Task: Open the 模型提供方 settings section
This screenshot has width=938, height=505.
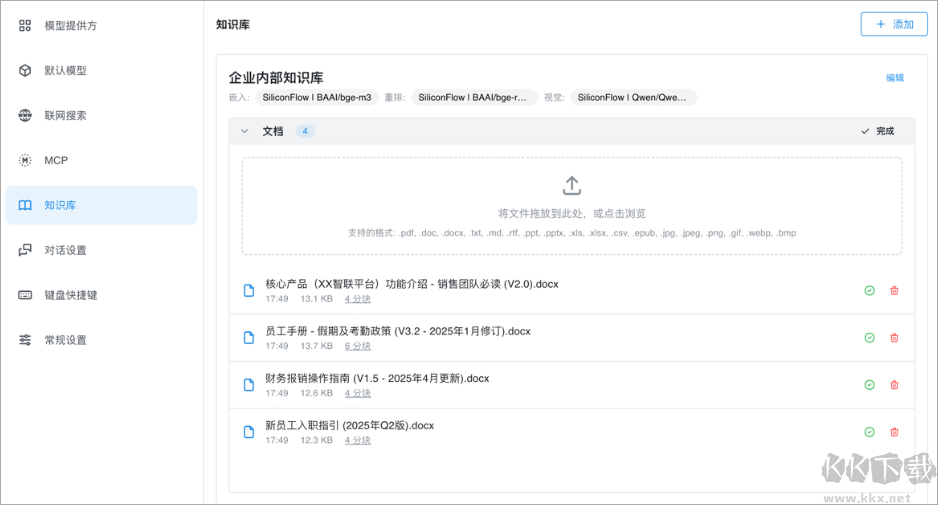Action: pos(102,26)
